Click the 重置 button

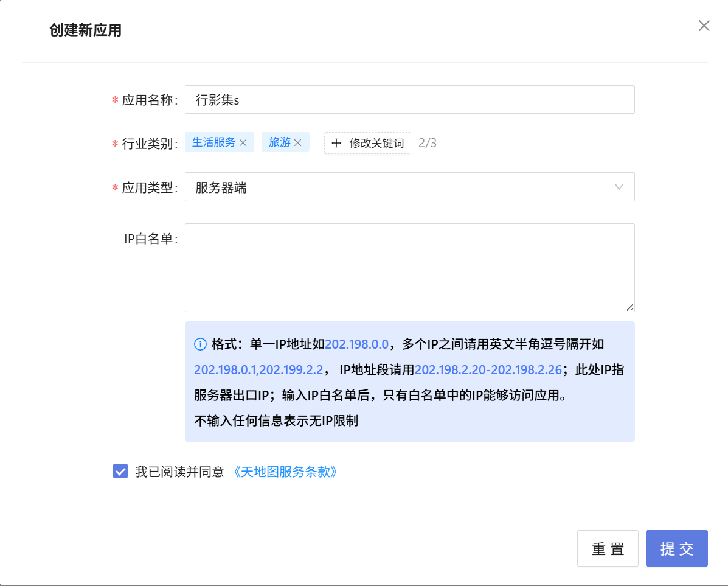[608, 548]
